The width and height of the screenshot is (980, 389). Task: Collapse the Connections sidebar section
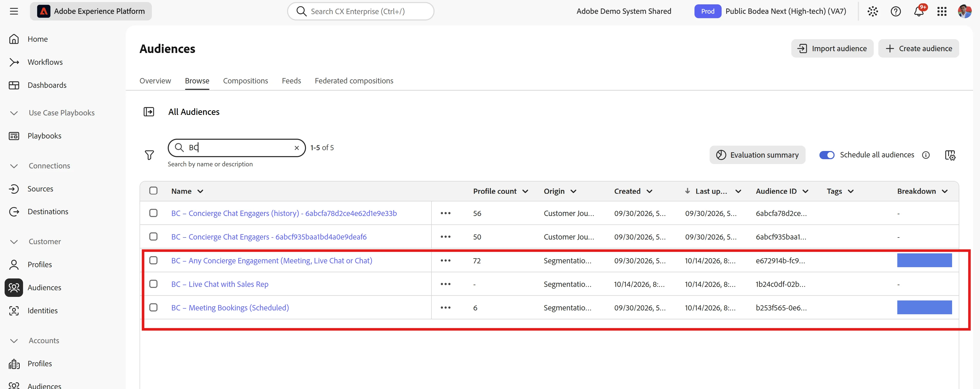click(14, 166)
